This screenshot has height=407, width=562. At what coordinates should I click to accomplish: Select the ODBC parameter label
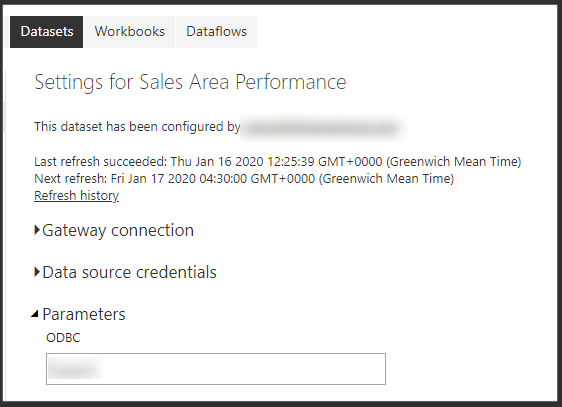pyautogui.click(x=63, y=337)
